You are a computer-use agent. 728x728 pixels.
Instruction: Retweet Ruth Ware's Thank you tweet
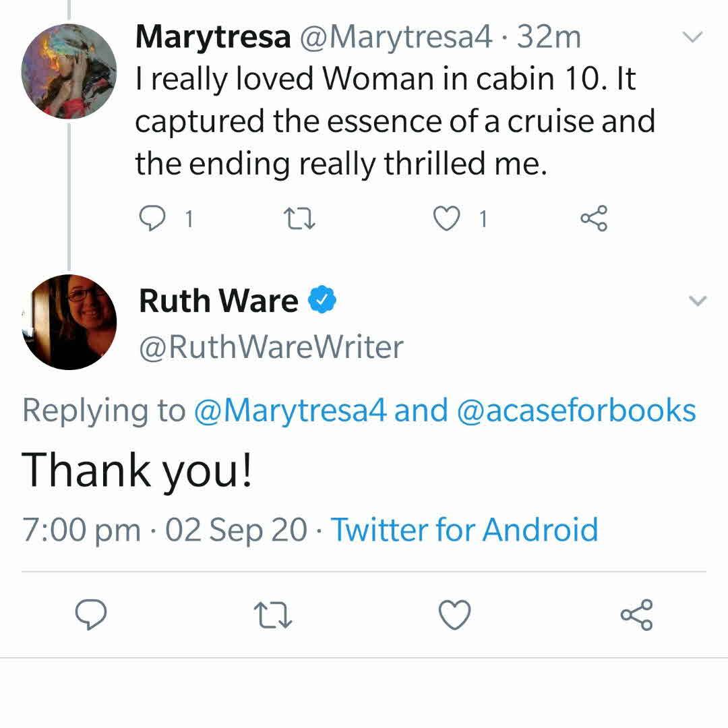coord(272,615)
